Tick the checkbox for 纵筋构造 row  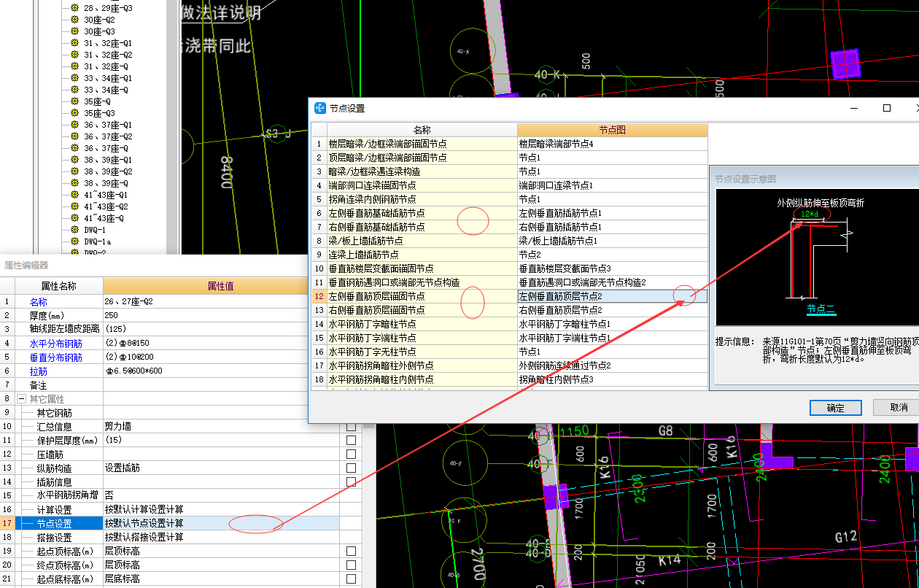[x=351, y=468]
